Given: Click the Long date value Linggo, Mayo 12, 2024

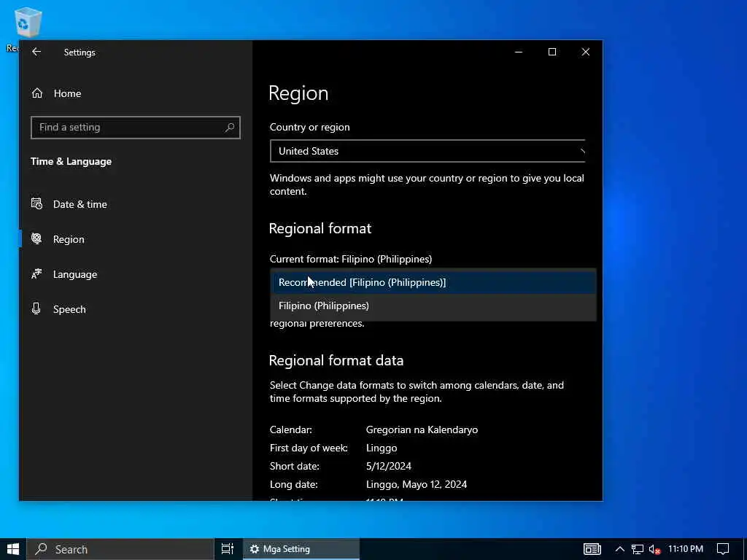Looking at the screenshot, I should (417, 484).
